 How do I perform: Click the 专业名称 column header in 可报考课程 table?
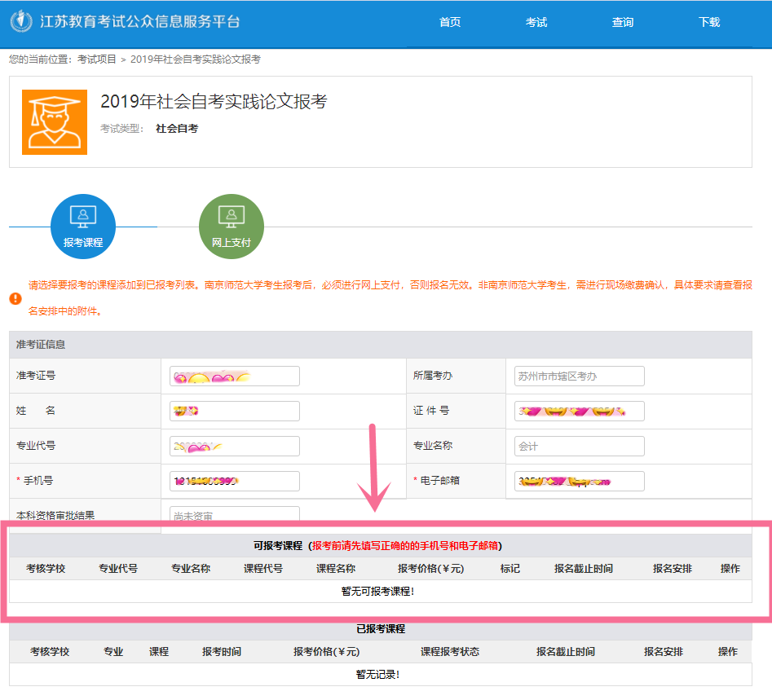coord(191,569)
